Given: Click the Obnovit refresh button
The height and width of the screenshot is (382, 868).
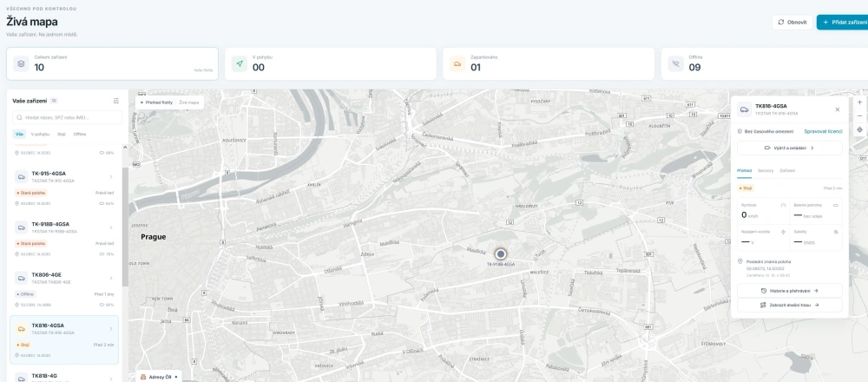Looking at the screenshot, I should (x=792, y=23).
